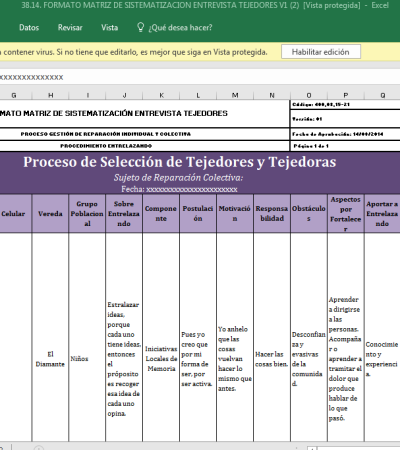Click the Habilitar edición button
400x450 pixels.
pos(321,52)
